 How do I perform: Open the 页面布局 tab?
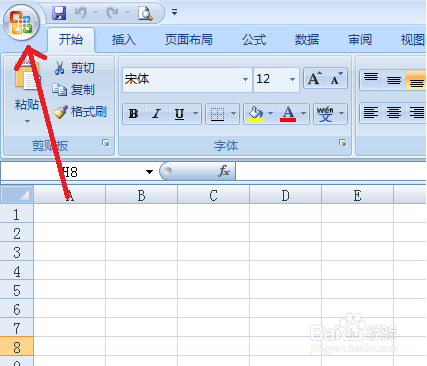(x=189, y=40)
